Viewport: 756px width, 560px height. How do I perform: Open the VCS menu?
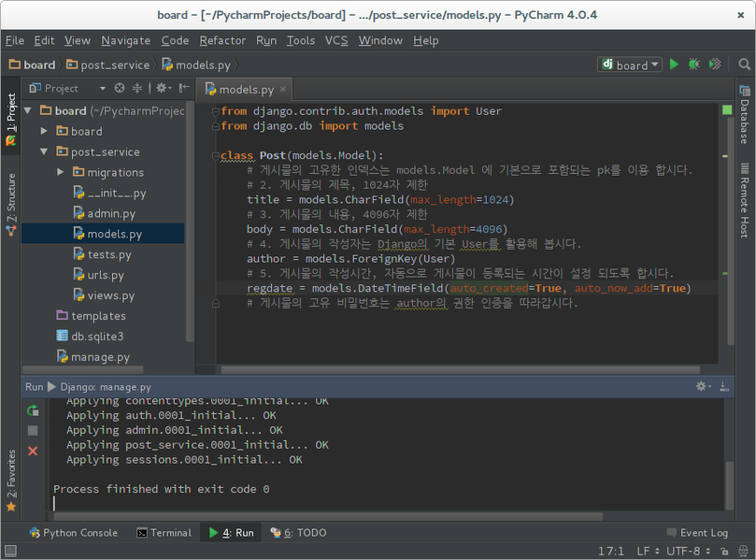(x=336, y=40)
